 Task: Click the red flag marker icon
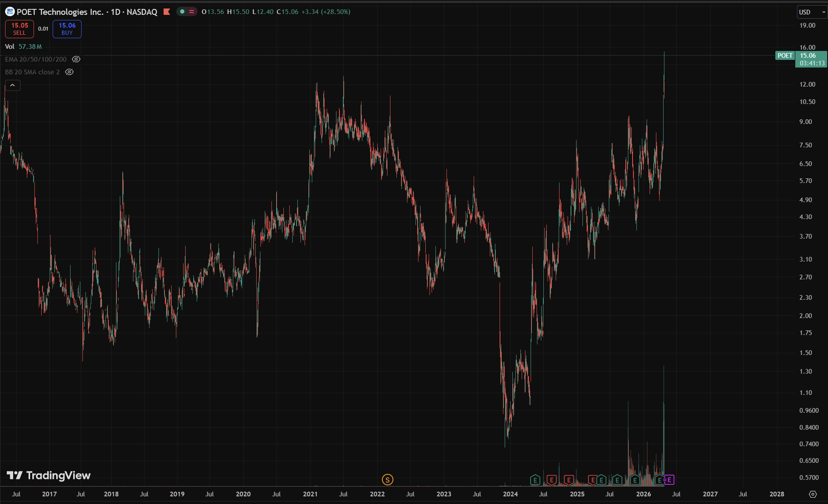click(x=167, y=12)
